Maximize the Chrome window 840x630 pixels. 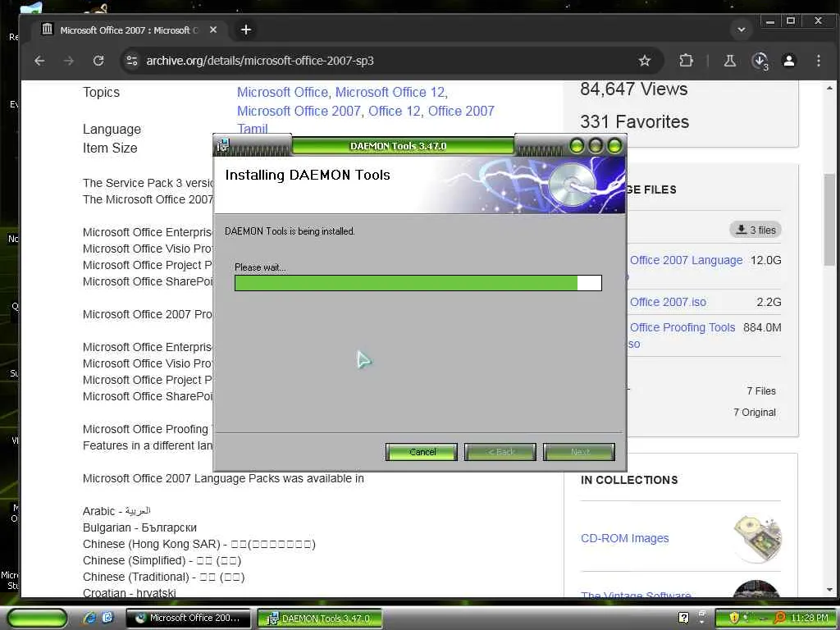791,21
